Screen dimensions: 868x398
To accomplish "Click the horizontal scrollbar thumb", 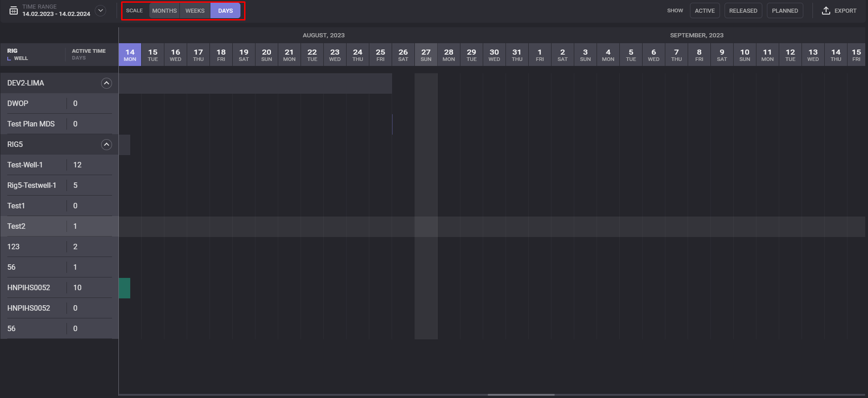I will tap(521, 395).
